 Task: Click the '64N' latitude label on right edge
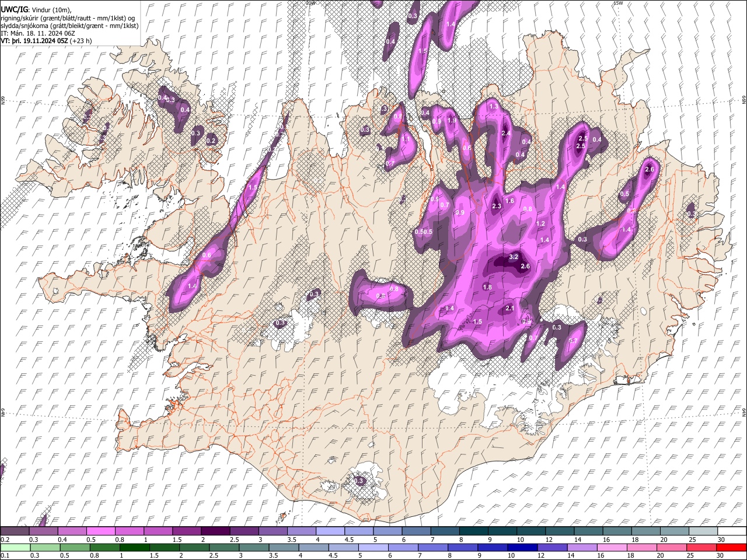click(744, 412)
